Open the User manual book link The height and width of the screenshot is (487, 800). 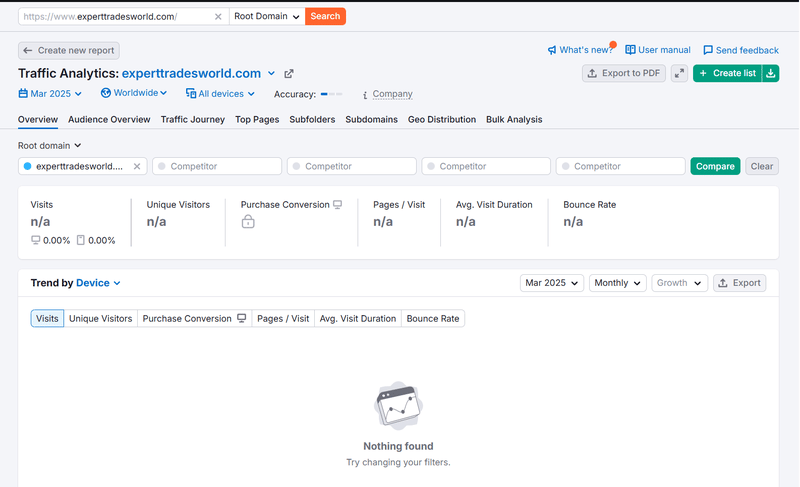point(658,50)
